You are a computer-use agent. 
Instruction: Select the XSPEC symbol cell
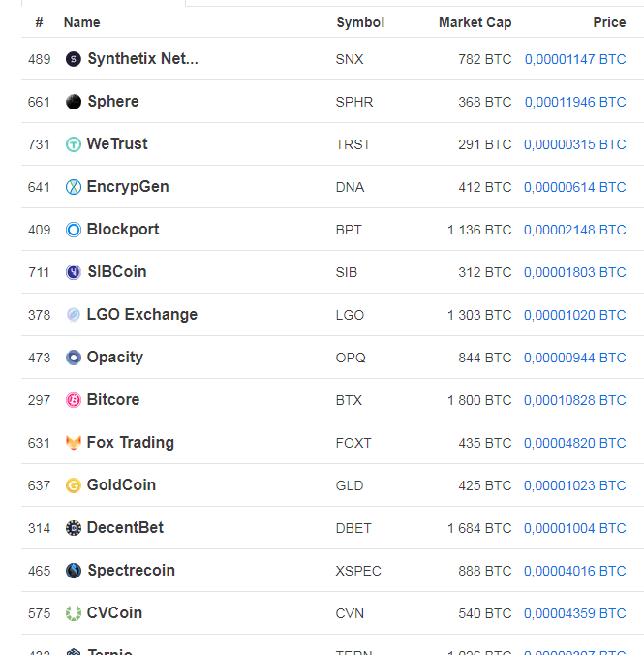click(x=358, y=571)
